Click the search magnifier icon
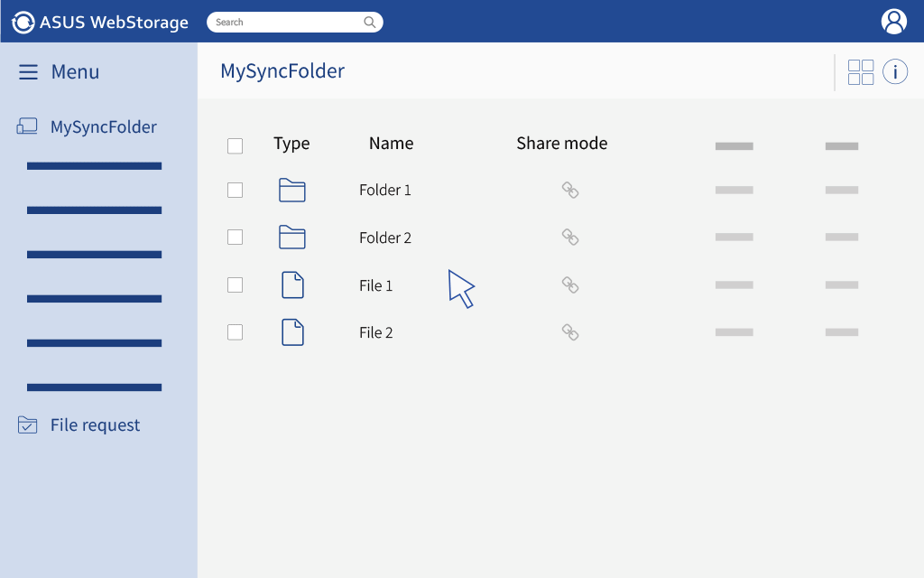The height and width of the screenshot is (578, 924). point(369,23)
